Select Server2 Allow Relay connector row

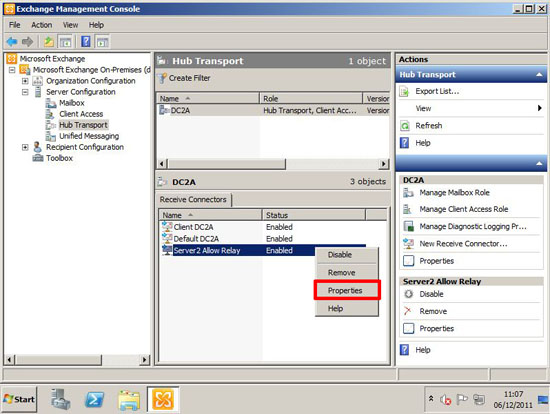pyautogui.click(x=263, y=251)
